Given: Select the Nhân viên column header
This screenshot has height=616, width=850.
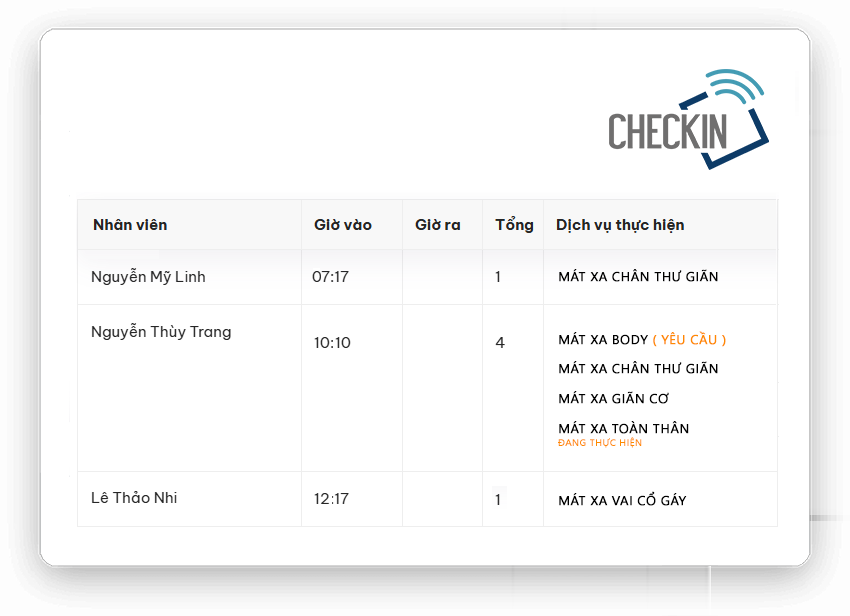Looking at the screenshot, I should (130, 225).
